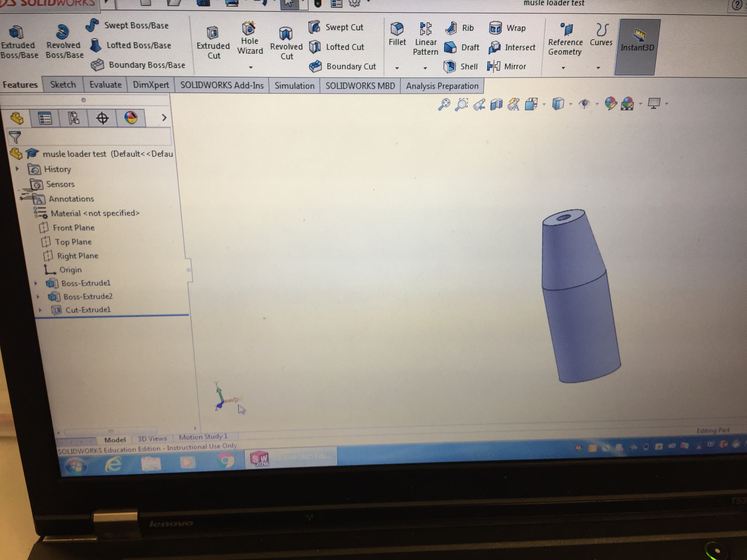Open Reference Geometry dropdown arrow
This screenshot has width=747, height=560.
(563, 68)
